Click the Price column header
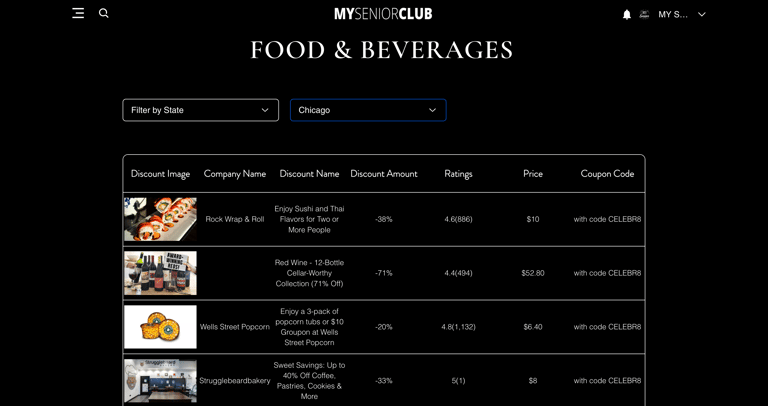 [x=533, y=174]
